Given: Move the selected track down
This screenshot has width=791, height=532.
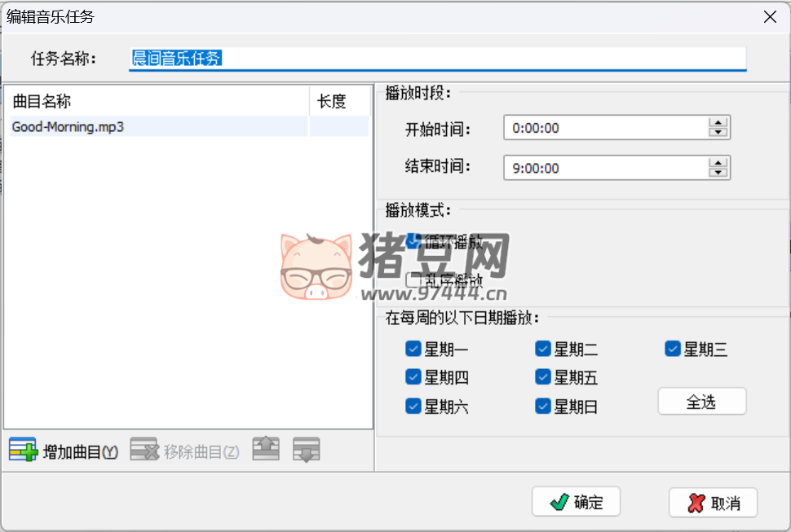Looking at the screenshot, I should coord(306,450).
